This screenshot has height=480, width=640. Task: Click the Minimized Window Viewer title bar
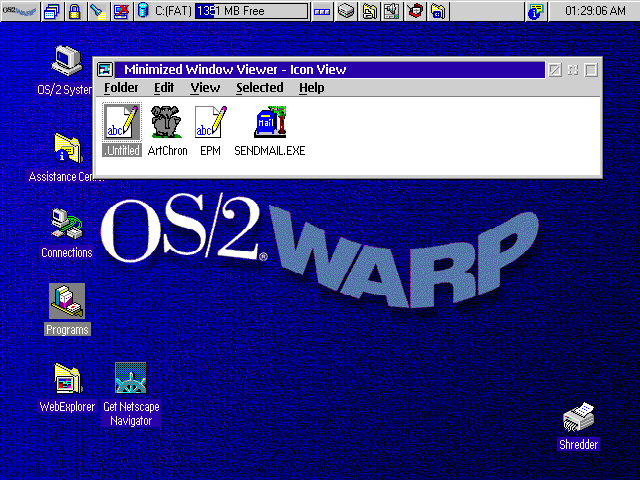(x=330, y=70)
